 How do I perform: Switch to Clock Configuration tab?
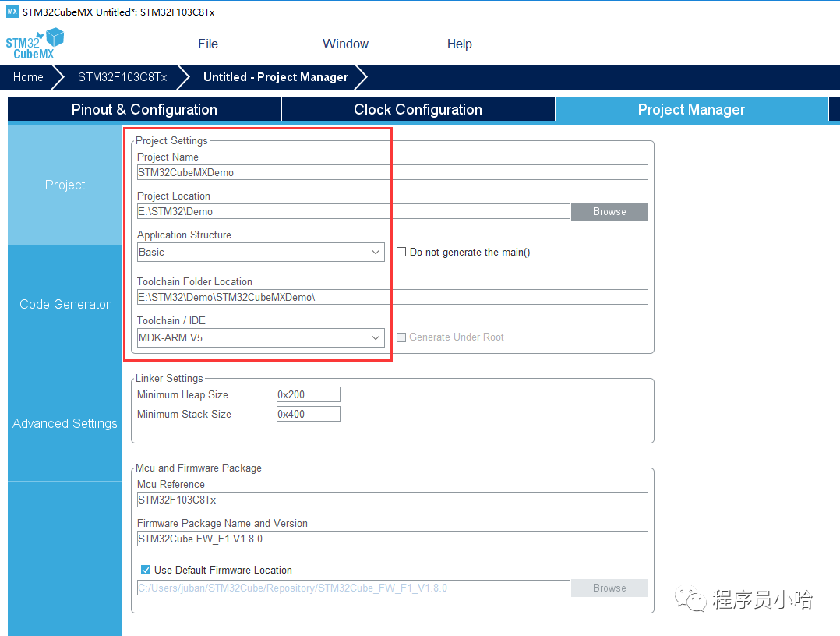[418, 110]
